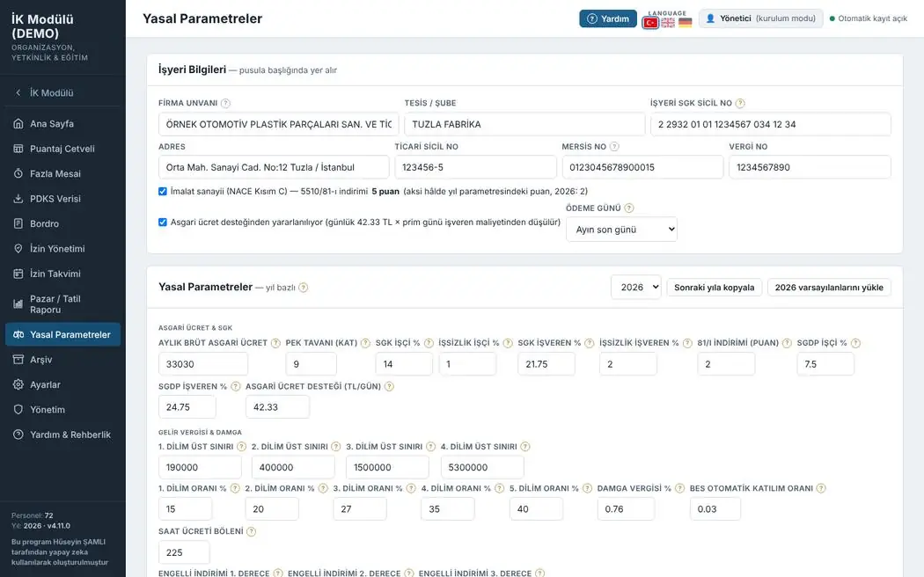Show the PEK Tavanı (Kat) help icon
This screenshot has width=924, height=577.
point(365,343)
